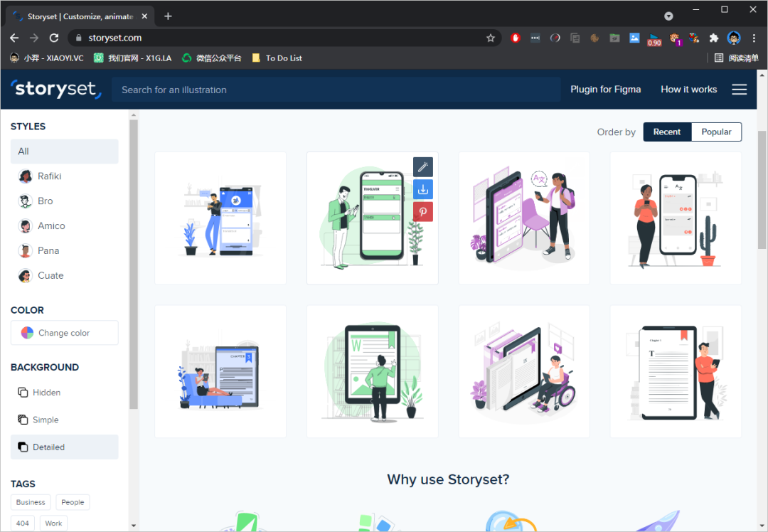Screen dimensions: 768x532
Task: Open the 阅读清单 reading list
Action: click(736, 58)
